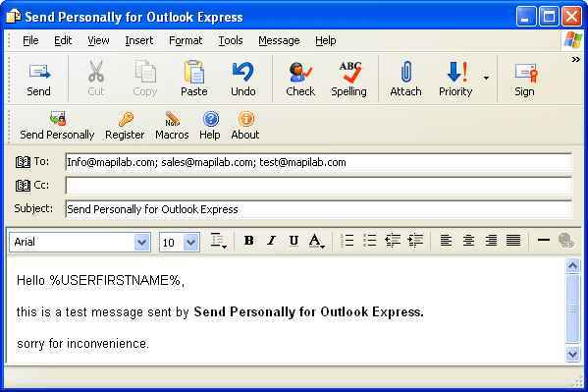This screenshot has height=392, width=588.
Task: Close the compose window
Action: 571,17
